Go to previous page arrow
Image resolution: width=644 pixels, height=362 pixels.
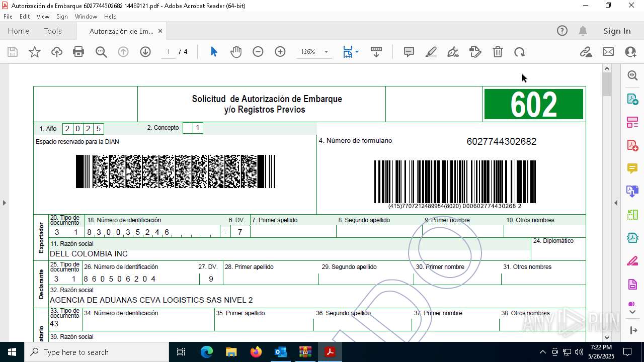pyautogui.click(x=123, y=52)
